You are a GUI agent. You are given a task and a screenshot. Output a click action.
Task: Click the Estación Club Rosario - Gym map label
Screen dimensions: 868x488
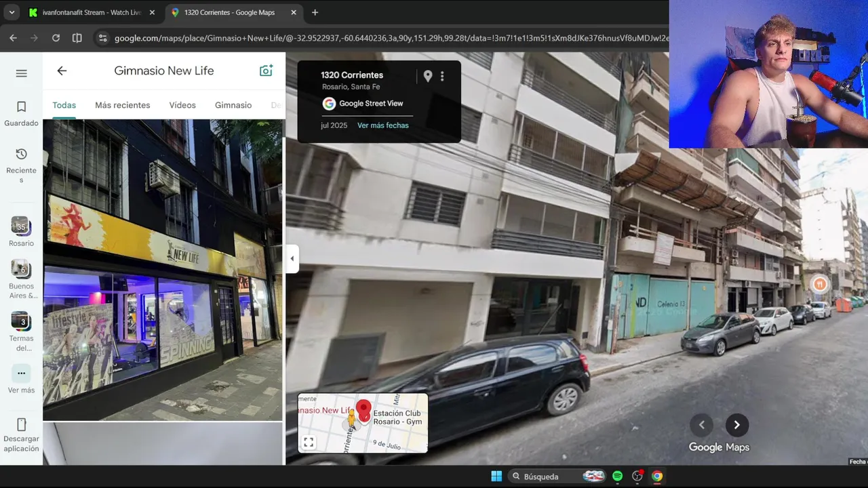click(397, 417)
